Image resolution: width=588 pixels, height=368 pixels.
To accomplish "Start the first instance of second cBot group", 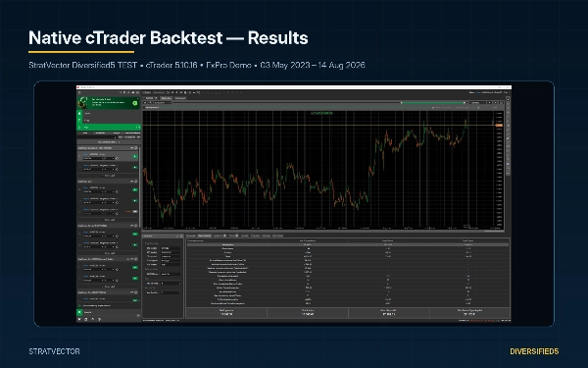I will pos(135,189).
